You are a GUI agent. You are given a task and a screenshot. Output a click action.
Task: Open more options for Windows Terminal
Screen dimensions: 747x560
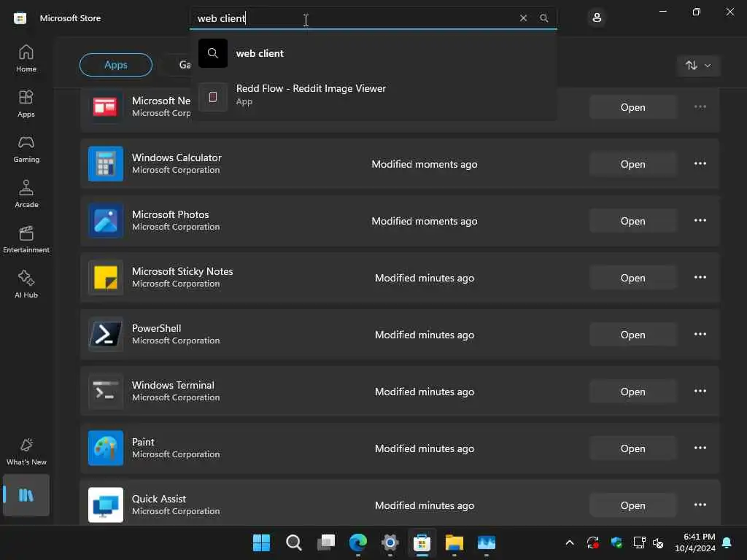(700, 391)
